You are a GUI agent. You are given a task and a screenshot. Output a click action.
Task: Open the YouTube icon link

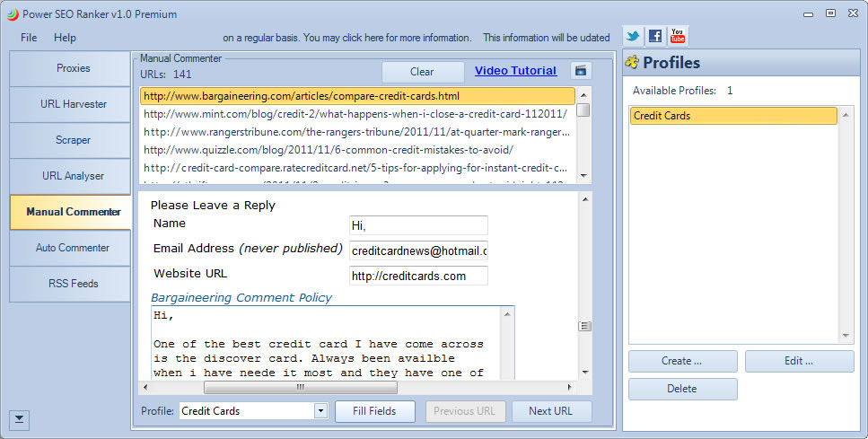678,37
